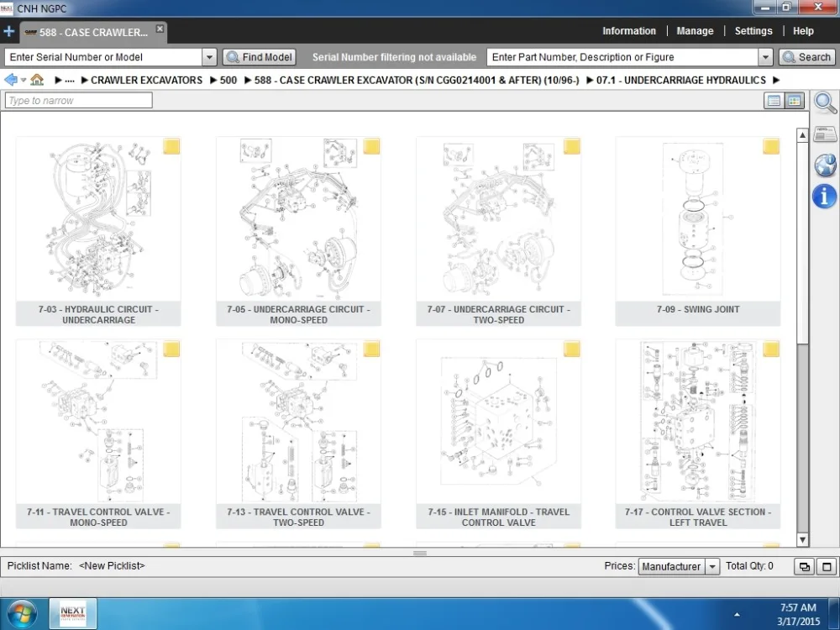Switch to list view
The image size is (840, 630).
pyautogui.click(x=774, y=101)
